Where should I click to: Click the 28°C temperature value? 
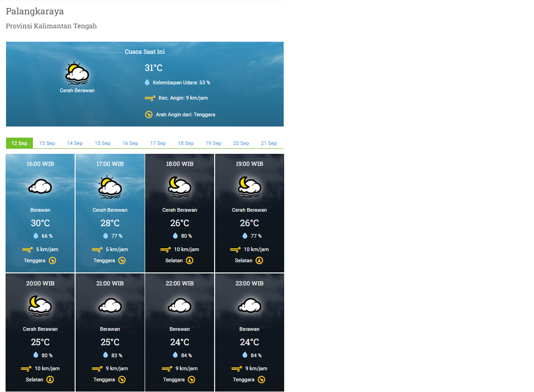(110, 223)
